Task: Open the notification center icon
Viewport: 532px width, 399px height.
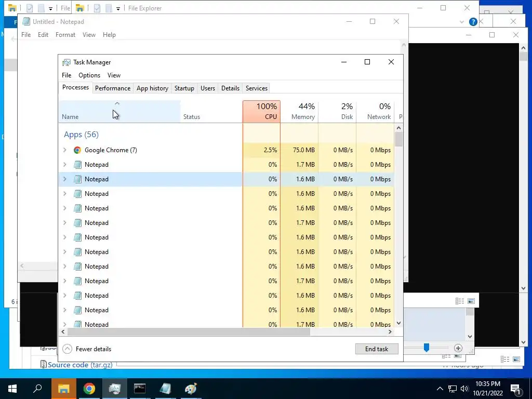Action: 515,389
